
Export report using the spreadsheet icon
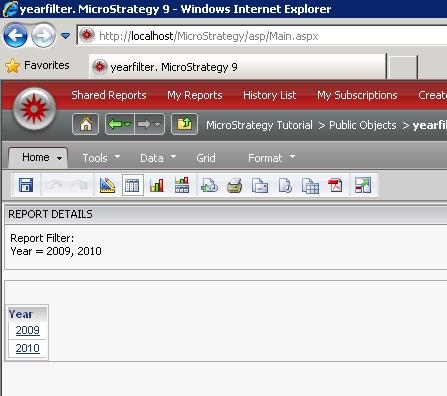pos(310,186)
